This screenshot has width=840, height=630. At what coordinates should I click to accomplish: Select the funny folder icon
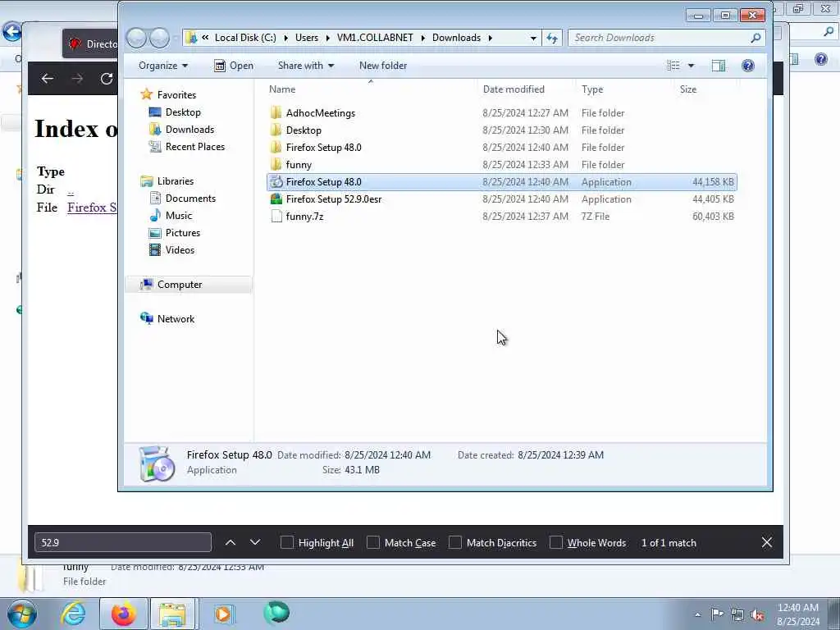(x=276, y=164)
